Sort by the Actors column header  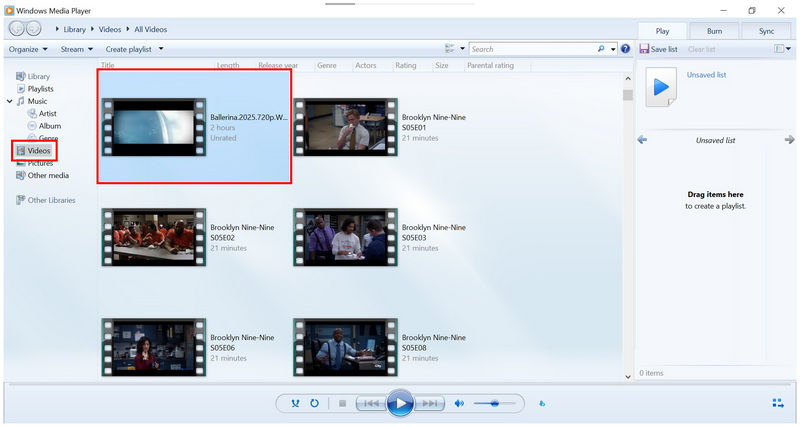click(365, 65)
